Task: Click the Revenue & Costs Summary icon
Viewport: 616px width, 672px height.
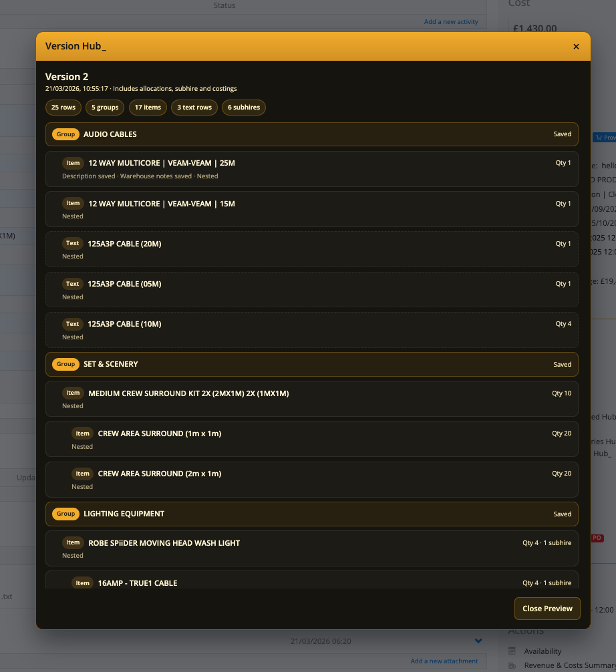Action: (512, 665)
